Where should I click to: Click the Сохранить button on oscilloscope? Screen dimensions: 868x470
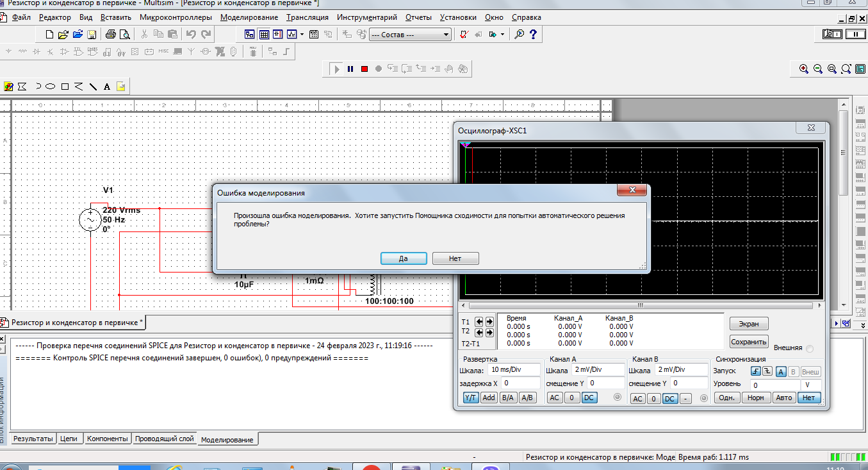click(x=748, y=342)
